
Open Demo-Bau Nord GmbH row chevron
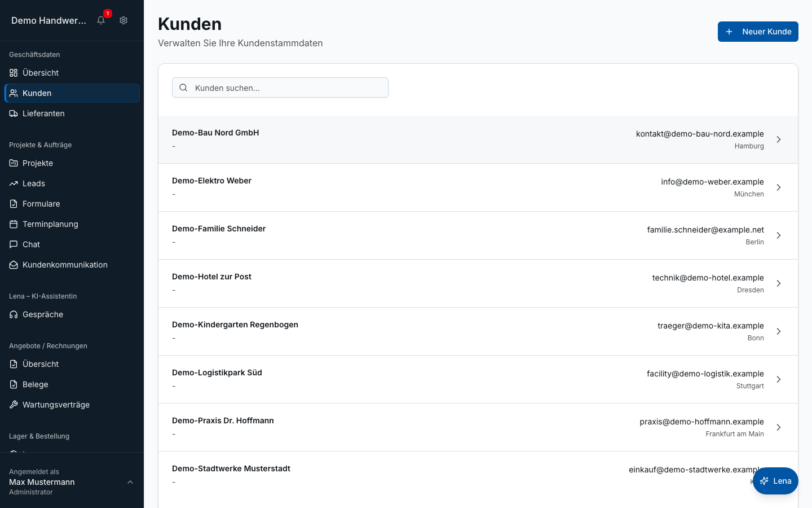(x=778, y=139)
